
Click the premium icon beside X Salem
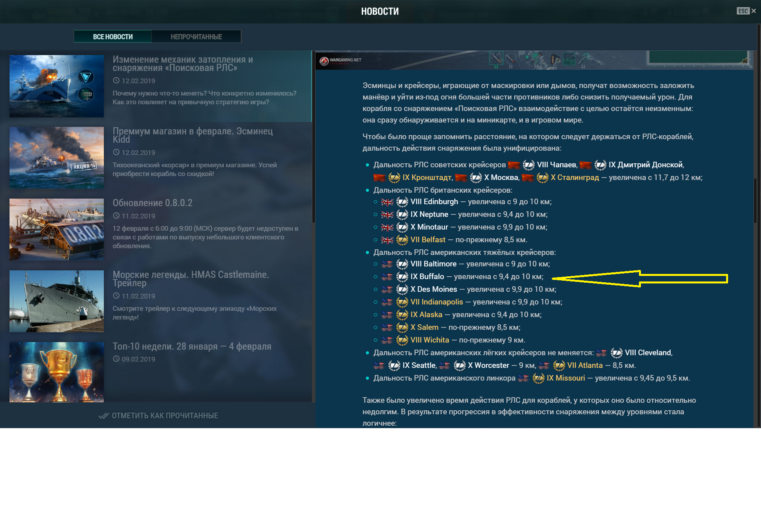click(x=402, y=327)
